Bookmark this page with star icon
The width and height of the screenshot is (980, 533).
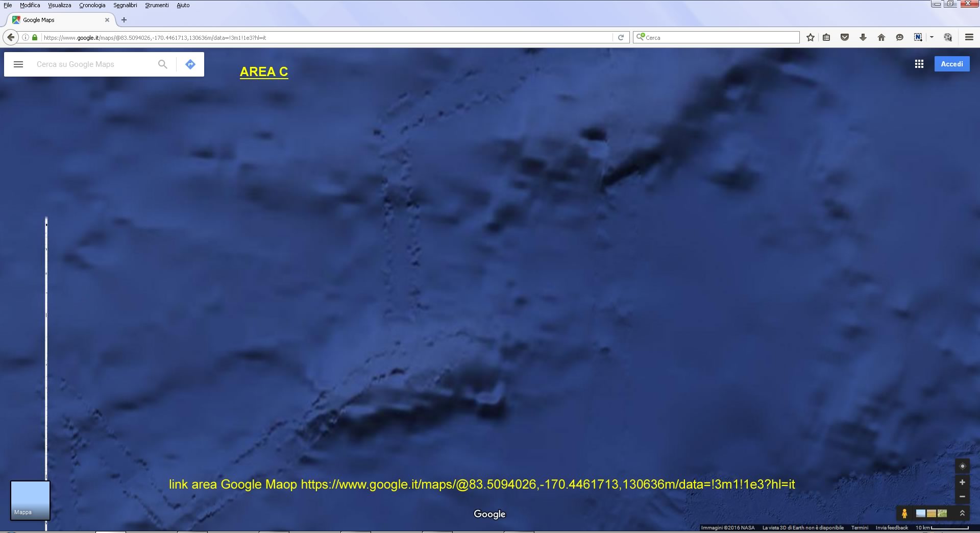(x=810, y=37)
